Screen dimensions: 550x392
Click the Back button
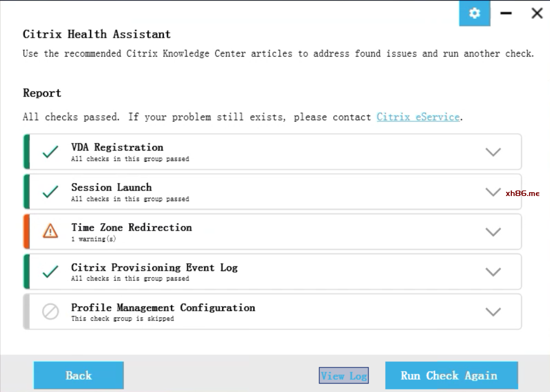pyautogui.click(x=79, y=375)
